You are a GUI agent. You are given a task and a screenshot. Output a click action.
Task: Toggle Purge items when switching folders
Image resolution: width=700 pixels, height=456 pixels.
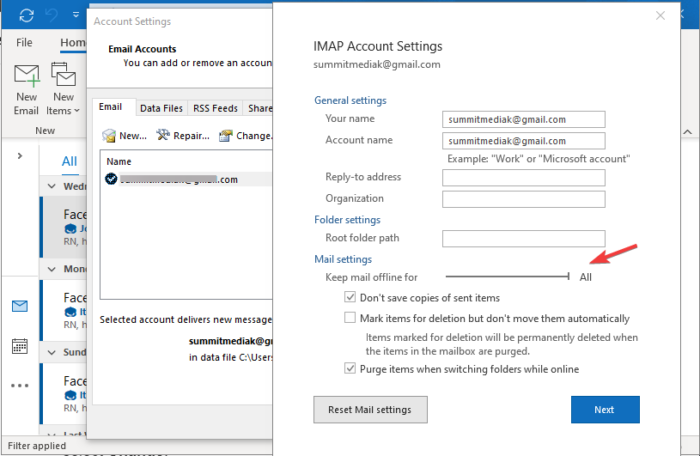pyautogui.click(x=350, y=369)
